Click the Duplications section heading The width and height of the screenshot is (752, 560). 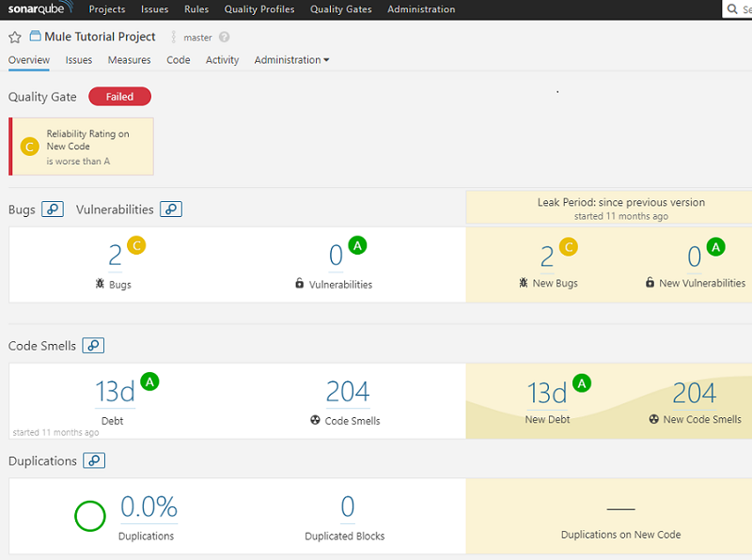tap(42, 460)
